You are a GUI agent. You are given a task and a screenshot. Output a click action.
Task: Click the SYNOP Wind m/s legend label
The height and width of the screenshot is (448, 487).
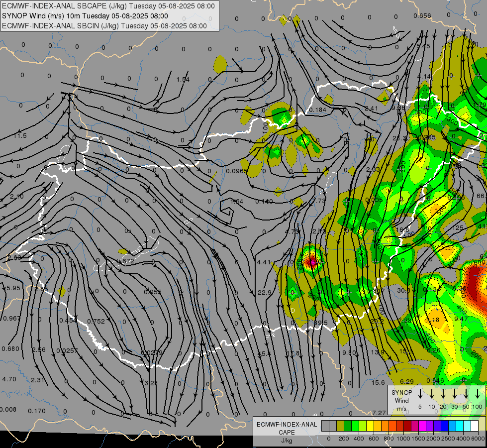click(x=401, y=400)
